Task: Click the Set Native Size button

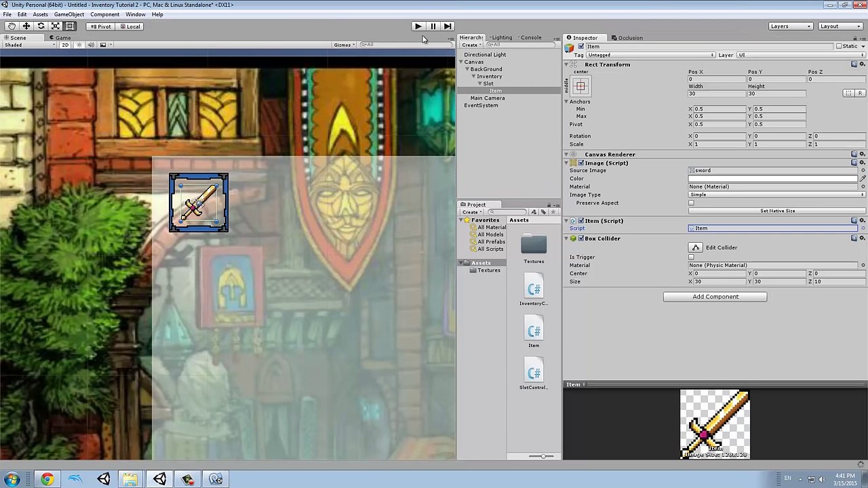Action: (x=777, y=211)
